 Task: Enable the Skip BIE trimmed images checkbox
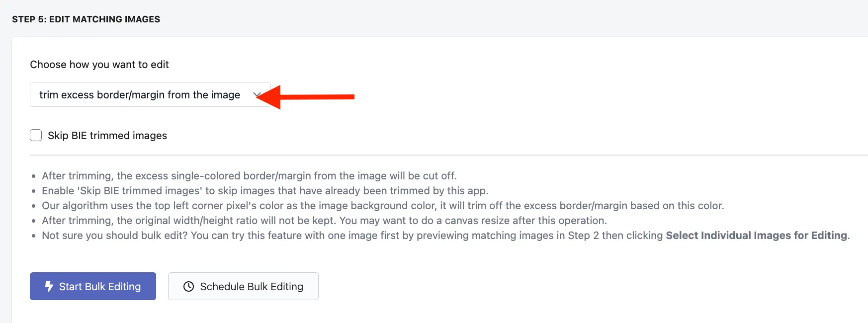click(36, 135)
